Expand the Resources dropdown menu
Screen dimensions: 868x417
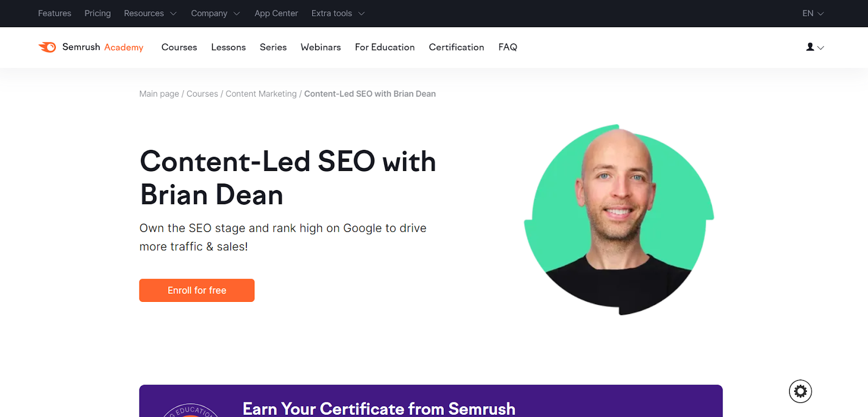(150, 14)
